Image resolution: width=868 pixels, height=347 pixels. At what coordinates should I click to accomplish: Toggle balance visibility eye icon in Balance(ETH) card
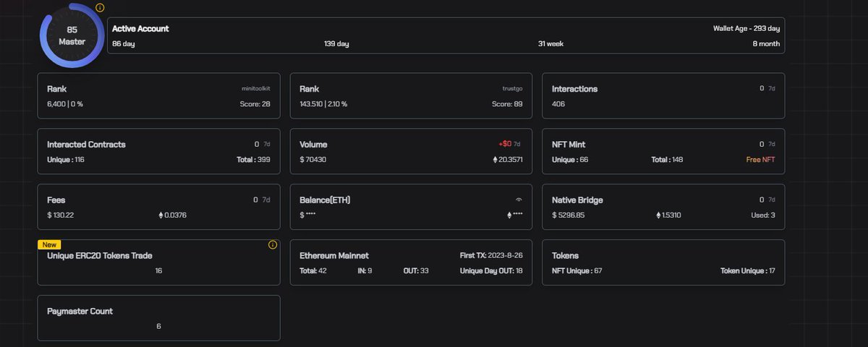519,199
